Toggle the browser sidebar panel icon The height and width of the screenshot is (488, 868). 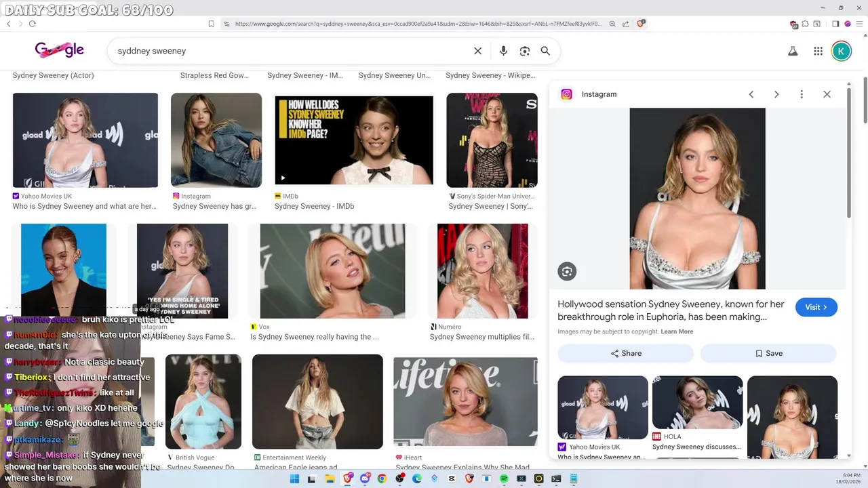click(835, 24)
